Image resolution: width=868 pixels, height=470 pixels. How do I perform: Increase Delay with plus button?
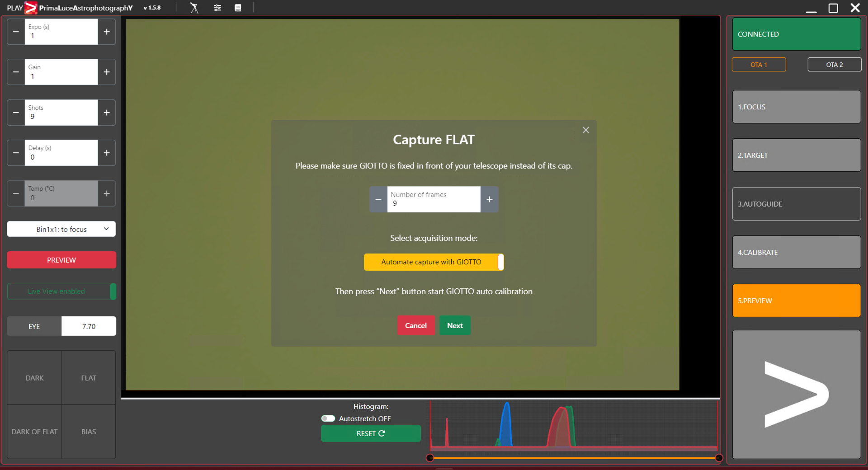click(x=107, y=153)
